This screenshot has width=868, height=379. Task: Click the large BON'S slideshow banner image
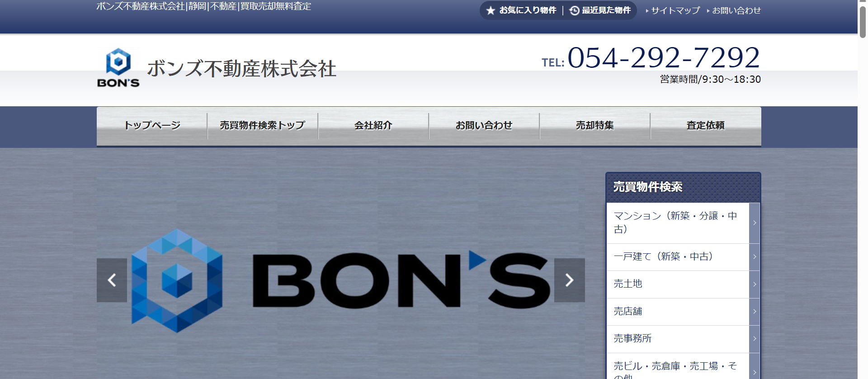[341, 280]
